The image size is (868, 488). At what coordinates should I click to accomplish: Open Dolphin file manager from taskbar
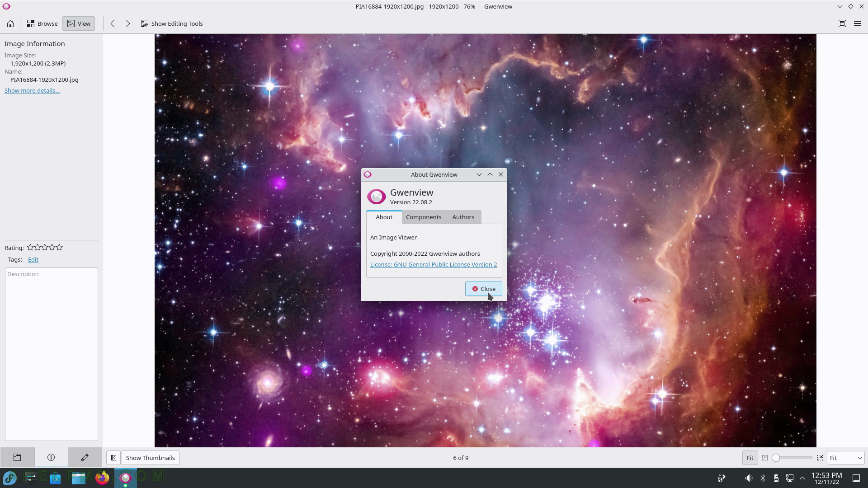(79, 478)
